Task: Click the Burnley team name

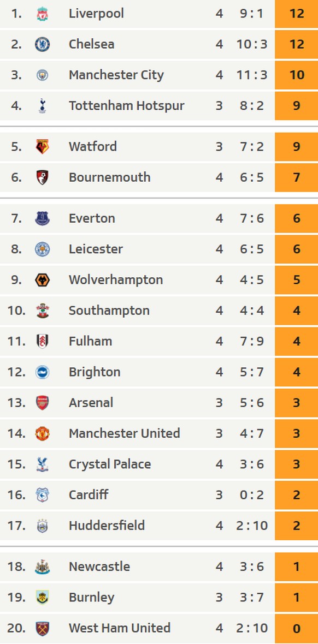Action: 91,598
